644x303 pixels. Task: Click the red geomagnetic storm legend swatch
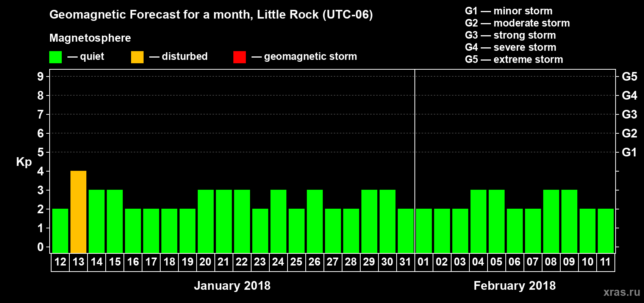[x=239, y=57]
